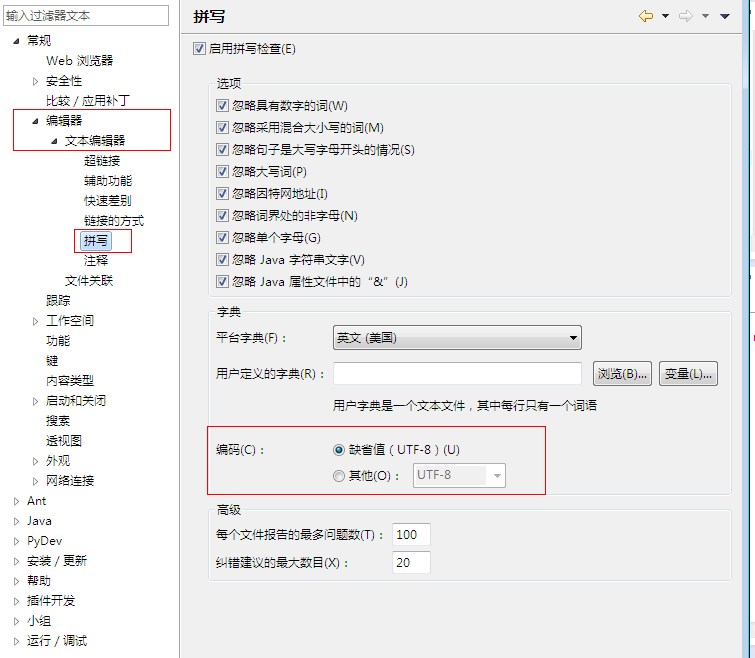
Task: Select 跟踪 in the tree
Action: click(x=58, y=301)
